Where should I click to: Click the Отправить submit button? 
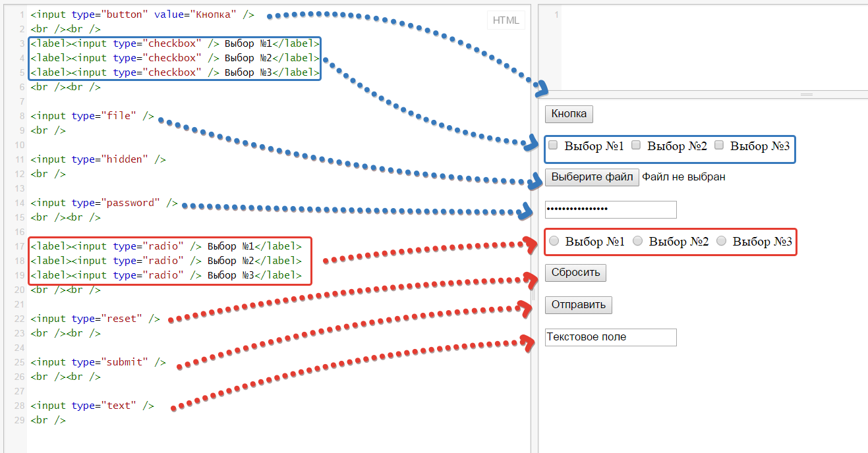tap(579, 306)
